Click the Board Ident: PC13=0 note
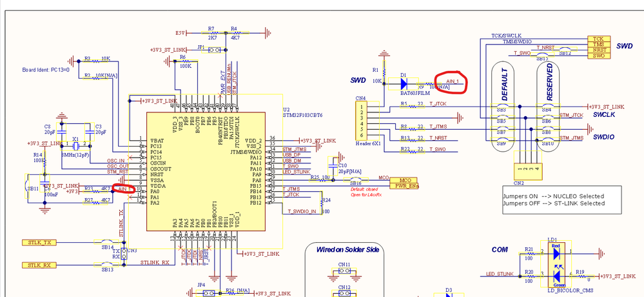 pyautogui.click(x=46, y=70)
